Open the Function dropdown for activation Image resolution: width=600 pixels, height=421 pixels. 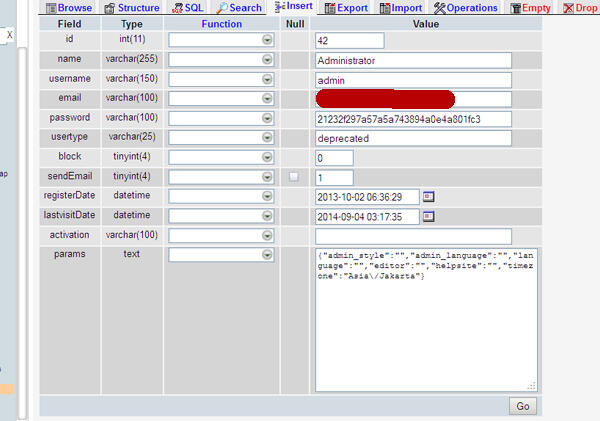click(x=221, y=236)
